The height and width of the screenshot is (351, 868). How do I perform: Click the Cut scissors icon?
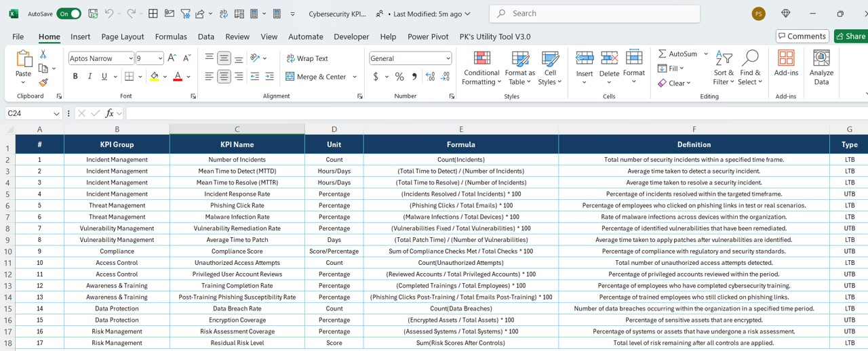[x=43, y=54]
